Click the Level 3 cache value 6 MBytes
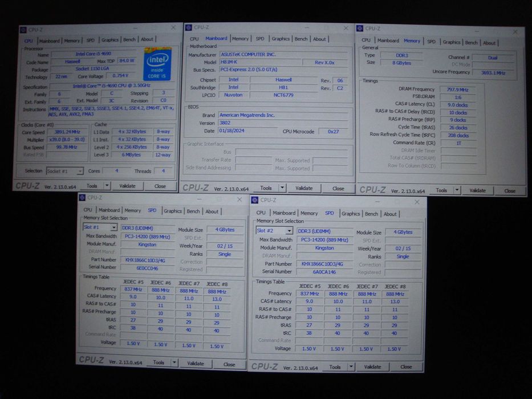 [x=132, y=154]
